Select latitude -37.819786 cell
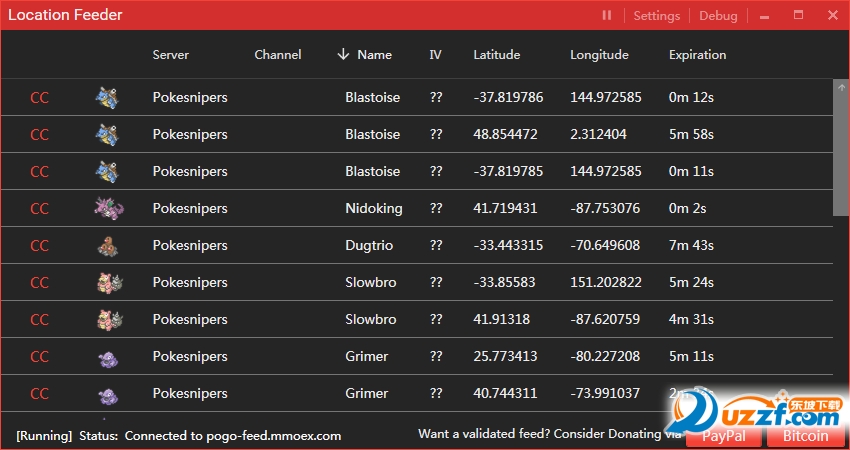This screenshot has height=450, width=850. 508,98
